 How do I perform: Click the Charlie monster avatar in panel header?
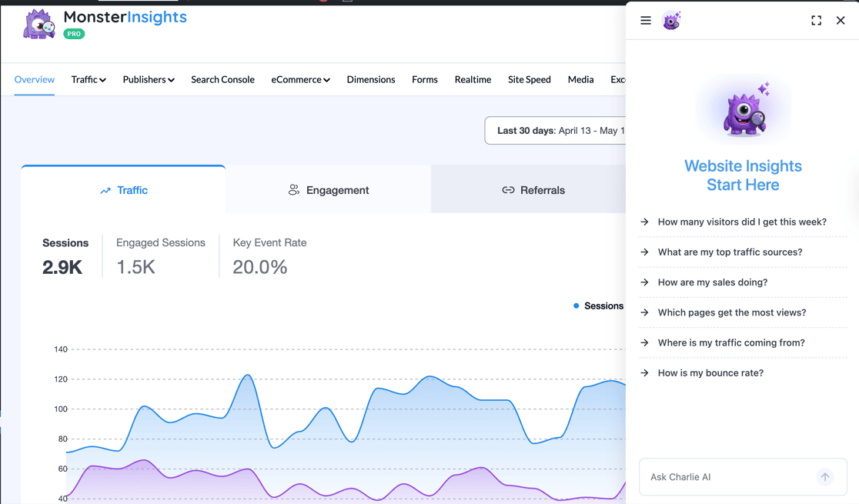point(672,20)
